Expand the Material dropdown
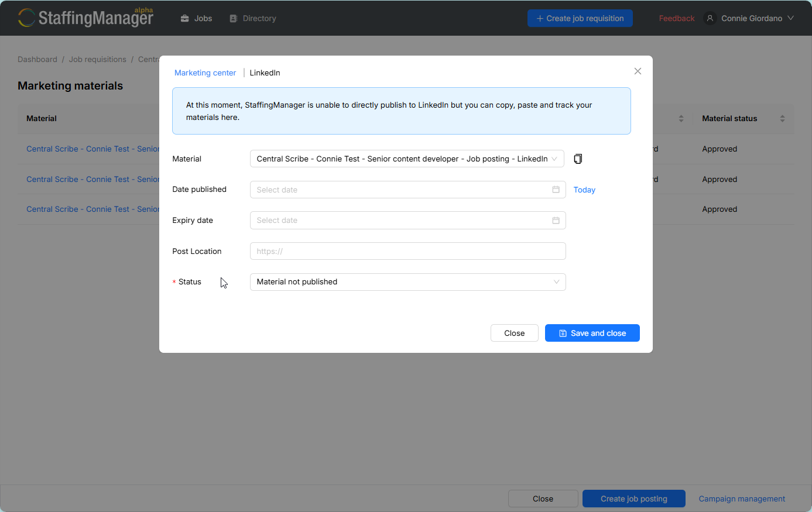This screenshot has height=512, width=812. [x=407, y=159]
